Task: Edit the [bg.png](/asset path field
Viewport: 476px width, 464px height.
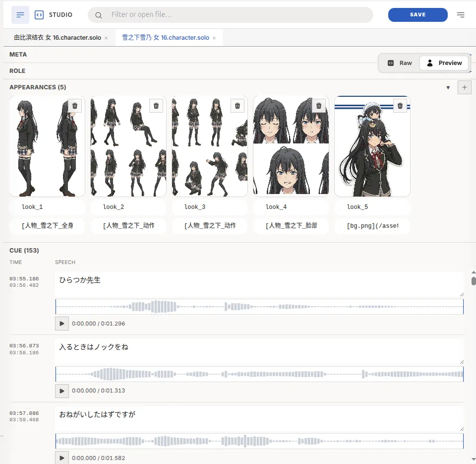Action: tap(372, 226)
